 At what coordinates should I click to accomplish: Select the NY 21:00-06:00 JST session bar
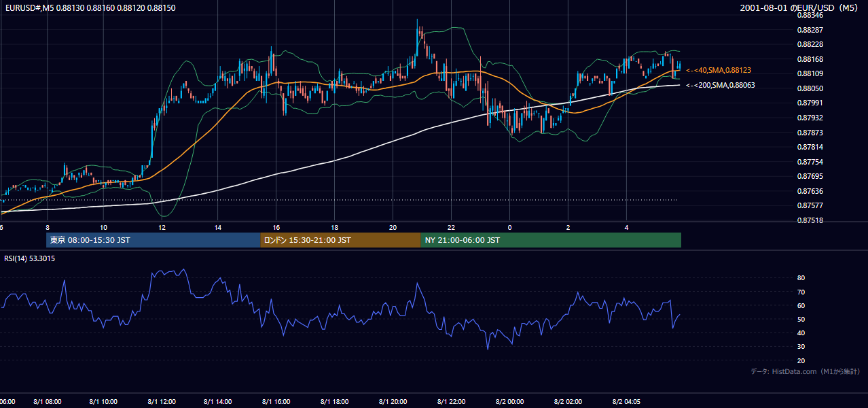click(551, 240)
